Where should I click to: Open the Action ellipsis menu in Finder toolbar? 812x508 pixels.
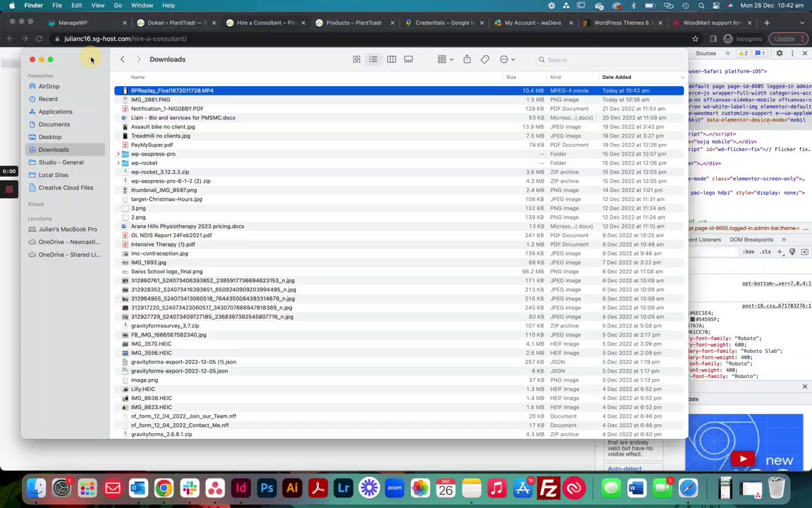(507, 59)
